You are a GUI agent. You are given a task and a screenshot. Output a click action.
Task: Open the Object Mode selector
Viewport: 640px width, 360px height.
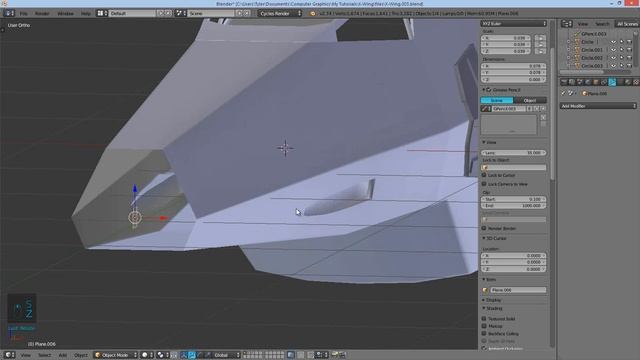(116, 355)
